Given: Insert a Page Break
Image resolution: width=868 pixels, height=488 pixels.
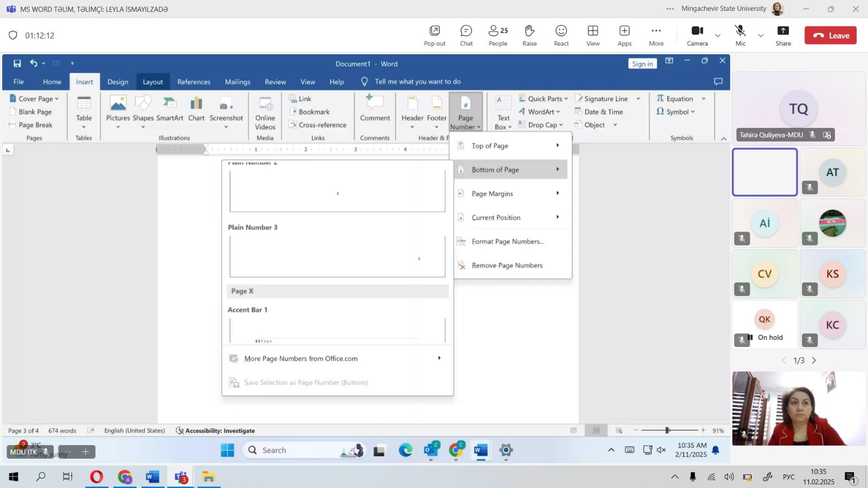Looking at the screenshot, I should point(31,125).
